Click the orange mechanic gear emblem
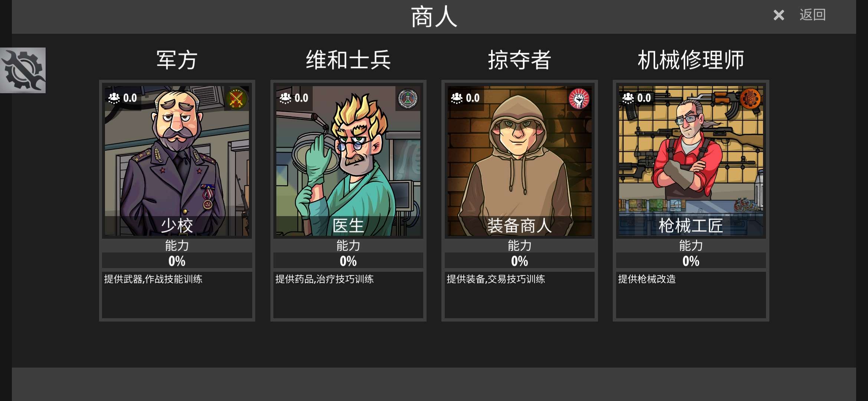Screen dimensions: 868x401 tap(750, 98)
